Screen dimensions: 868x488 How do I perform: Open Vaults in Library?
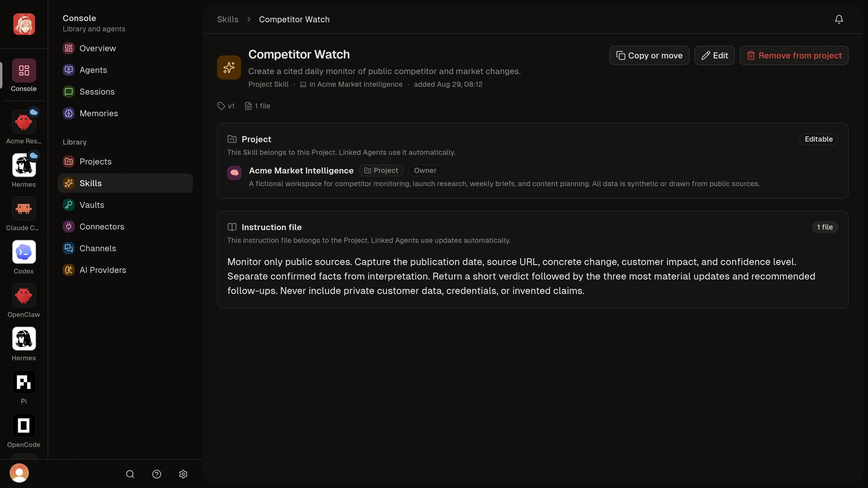coord(125,205)
